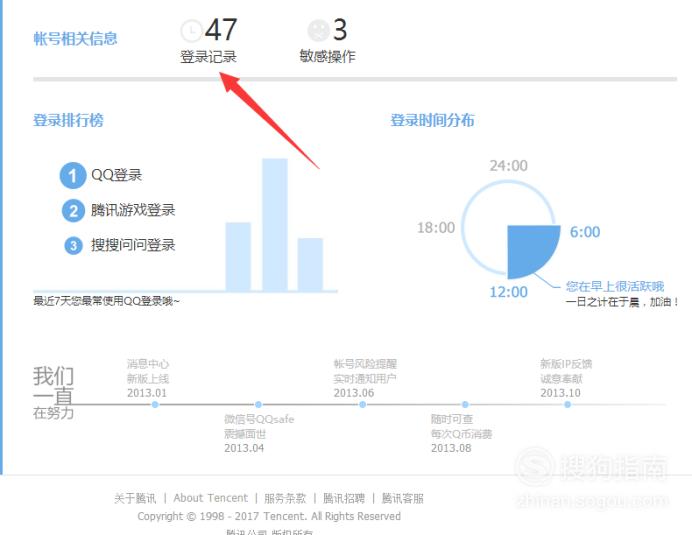The width and height of the screenshot is (692, 535).
Task: Click the 2013.06 timeline dot
Action: point(362,404)
